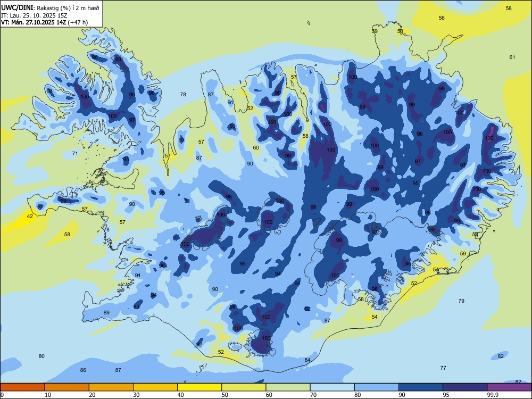Screen dimensions: 532x399
Task: Click the 70–80 pale blue legend segment
Action: 332,387
